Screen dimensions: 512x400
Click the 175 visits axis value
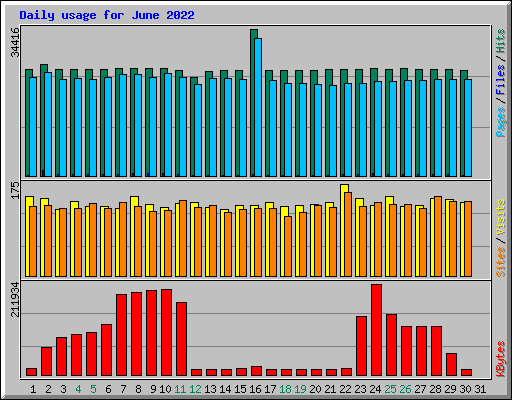tap(15, 190)
